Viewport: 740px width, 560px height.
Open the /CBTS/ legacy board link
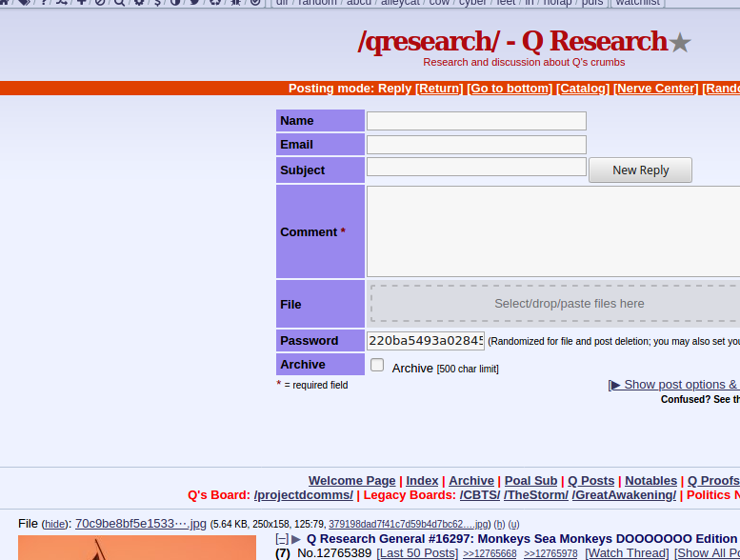480,495
